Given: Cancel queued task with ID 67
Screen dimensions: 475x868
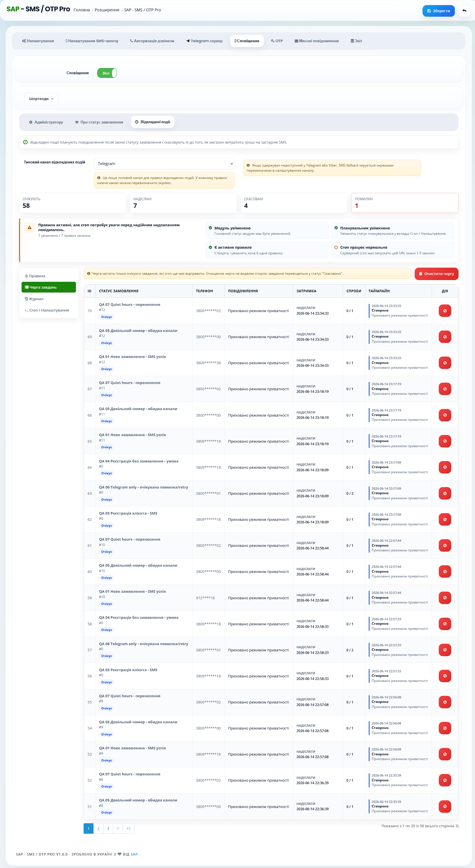Looking at the screenshot, I should coord(445,389).
